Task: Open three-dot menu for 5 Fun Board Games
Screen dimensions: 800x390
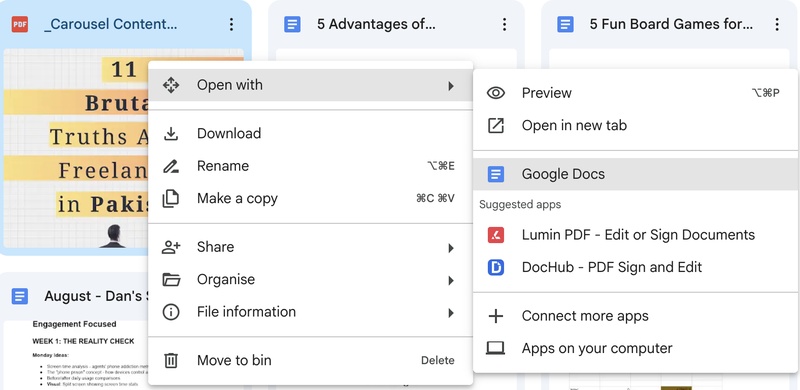Action: point(777,24)
